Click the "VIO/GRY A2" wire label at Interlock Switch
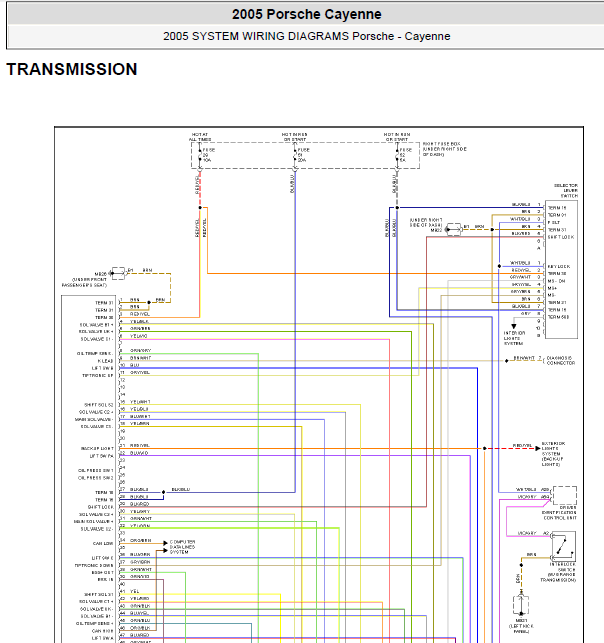Viewport: 604px width, 643px height. pos(533,533)
